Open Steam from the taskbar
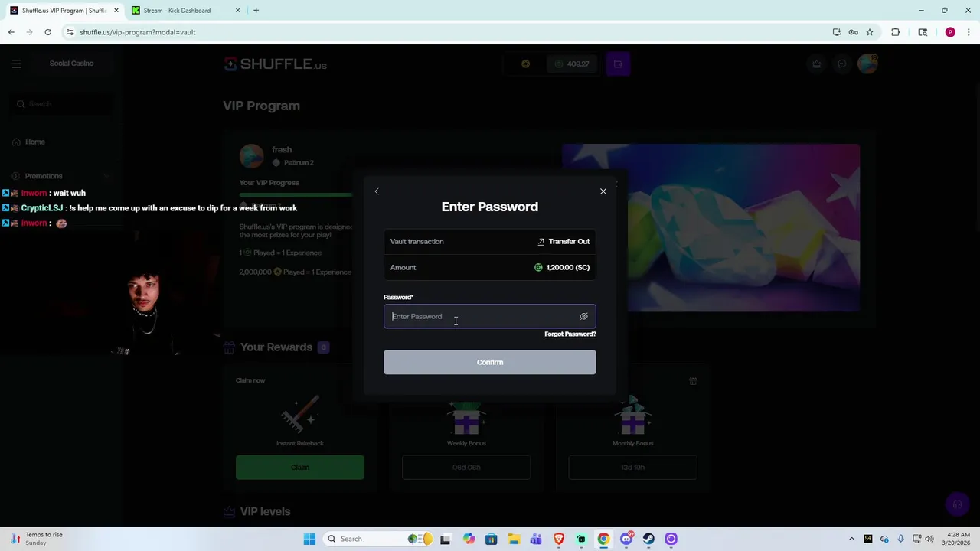 pyautogui.click(x=648, y=539)
